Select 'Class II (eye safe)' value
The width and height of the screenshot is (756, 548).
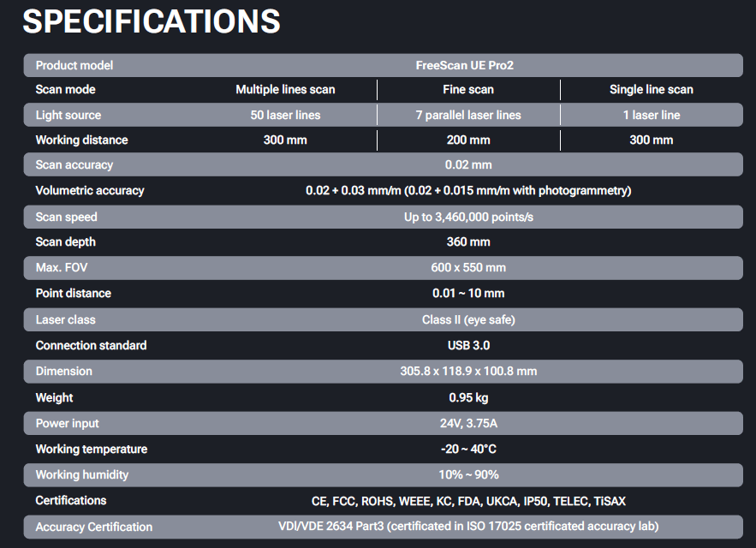(468, 320)
